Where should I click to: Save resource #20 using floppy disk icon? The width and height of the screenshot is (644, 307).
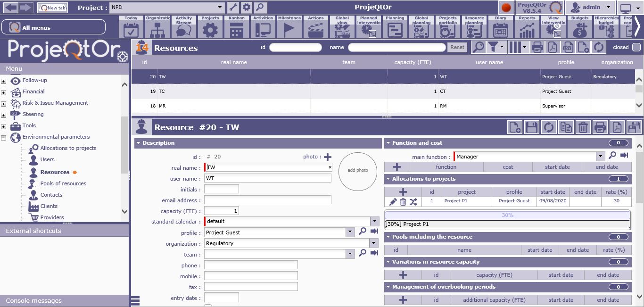click(x=532, y=127)
